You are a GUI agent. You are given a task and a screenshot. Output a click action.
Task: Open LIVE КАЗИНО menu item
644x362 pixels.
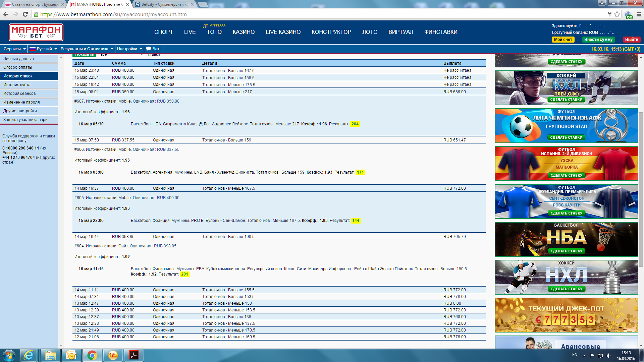[x=283, y=32]
